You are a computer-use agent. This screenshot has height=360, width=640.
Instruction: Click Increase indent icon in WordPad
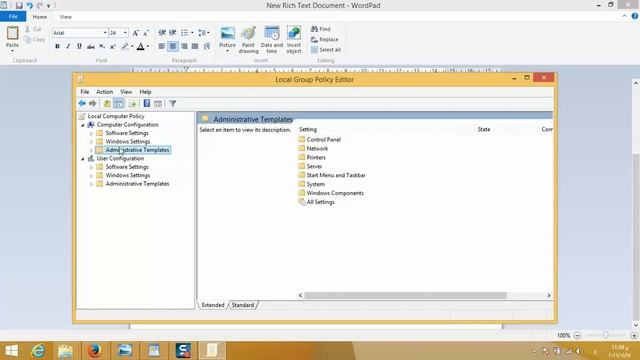173,33
